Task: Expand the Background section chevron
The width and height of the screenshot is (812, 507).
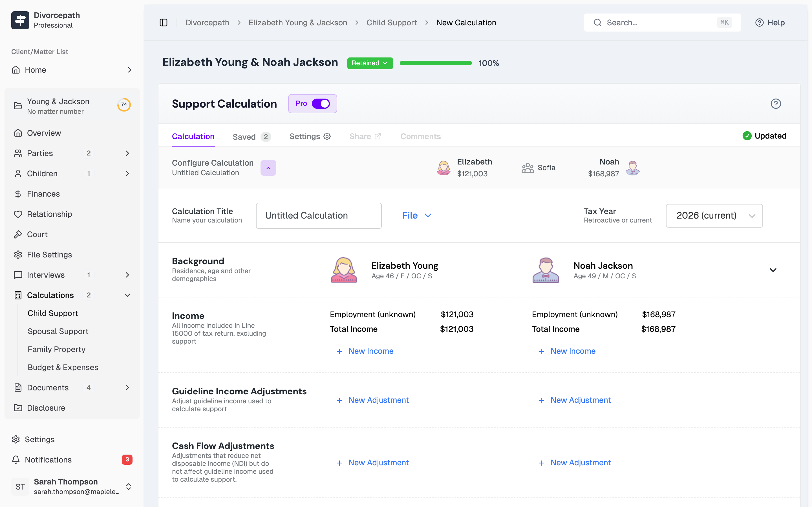Action: click(x=773, y=270)
